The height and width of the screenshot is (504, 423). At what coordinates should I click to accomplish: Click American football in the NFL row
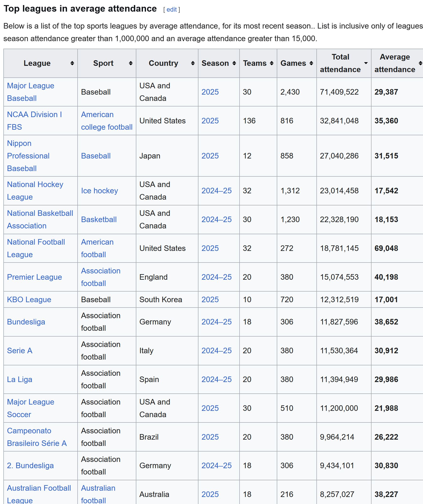(x=97, y=248)
